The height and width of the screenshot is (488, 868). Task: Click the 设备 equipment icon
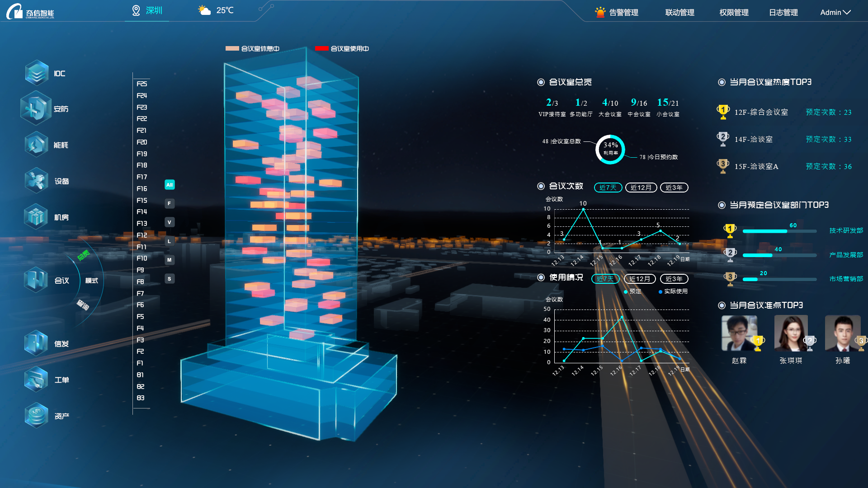click(x=36, y=181)
